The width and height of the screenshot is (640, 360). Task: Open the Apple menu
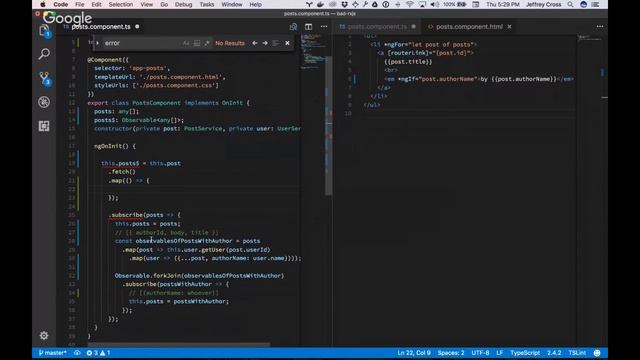(x=42, y=4)
